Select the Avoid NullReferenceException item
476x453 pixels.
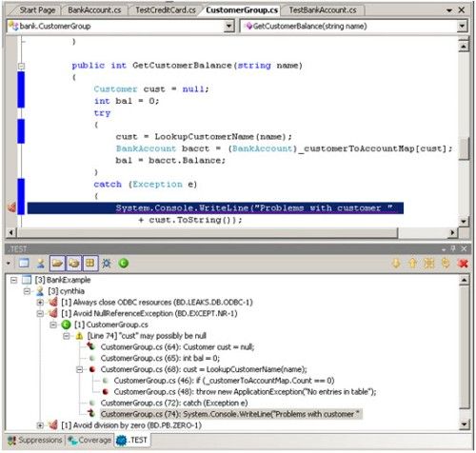(149, 314)
